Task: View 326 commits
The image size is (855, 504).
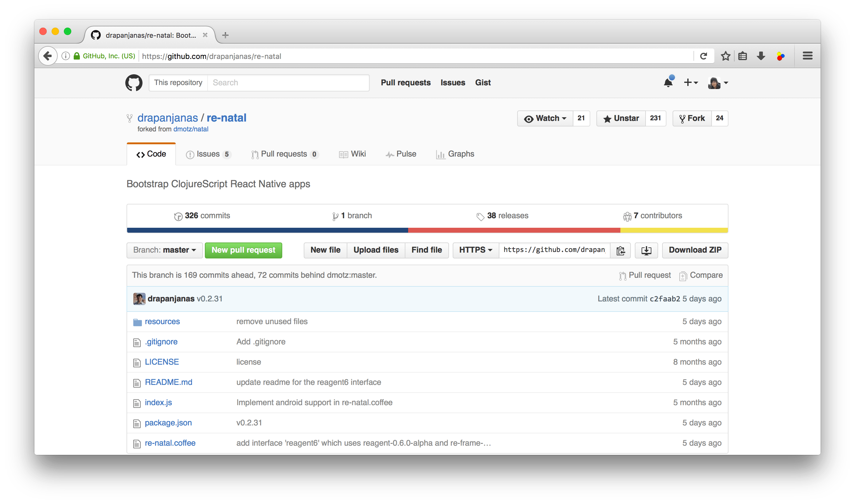Action: point(202,216)
